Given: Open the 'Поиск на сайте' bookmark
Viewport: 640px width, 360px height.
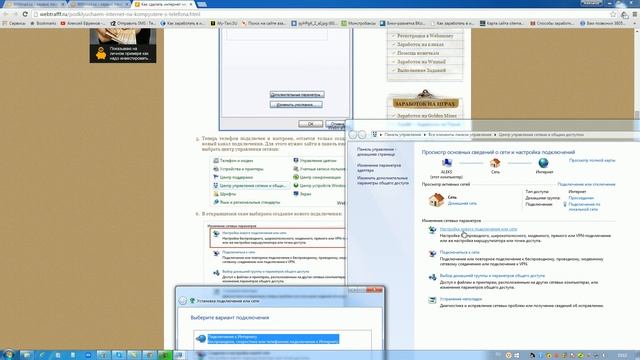Looking at the screenshot, I should [263, 23].
